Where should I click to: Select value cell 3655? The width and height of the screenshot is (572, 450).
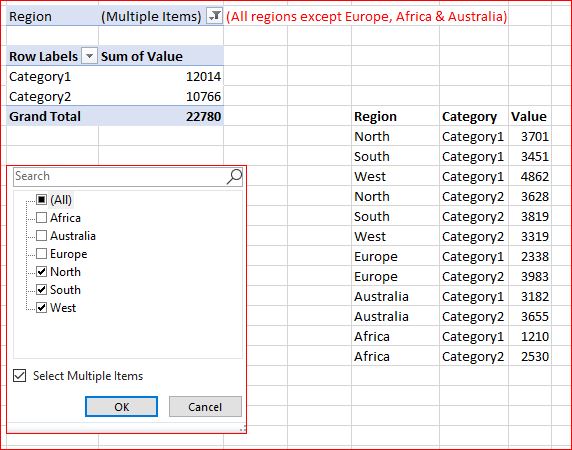pyautogui.click(x=530, y=317)
